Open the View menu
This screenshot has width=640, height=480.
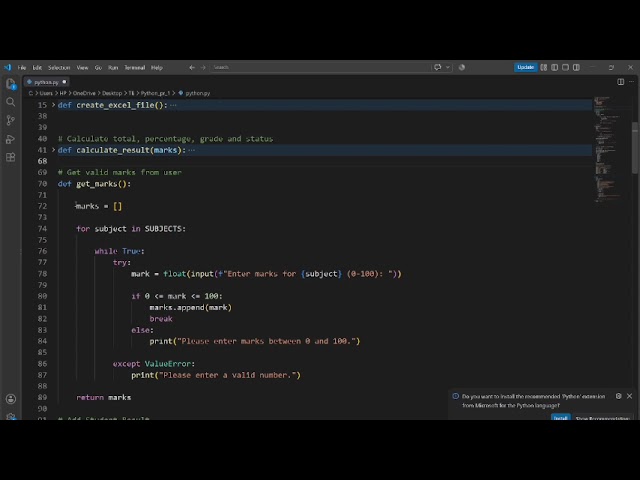click(82, 68)
